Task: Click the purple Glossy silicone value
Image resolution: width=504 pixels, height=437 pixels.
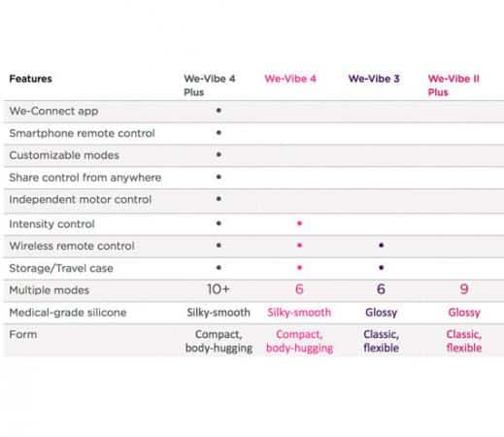Action: pyautogui.click(x=382, y=313)
